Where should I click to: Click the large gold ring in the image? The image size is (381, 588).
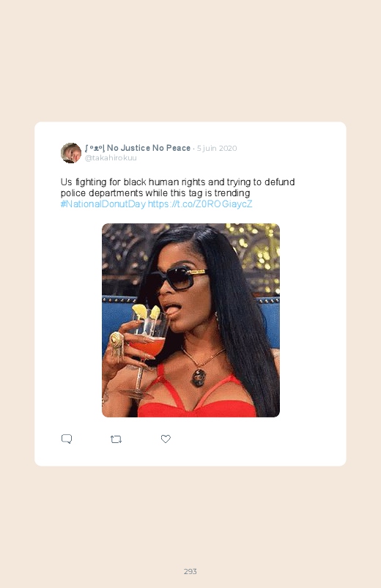pos(116,342)
